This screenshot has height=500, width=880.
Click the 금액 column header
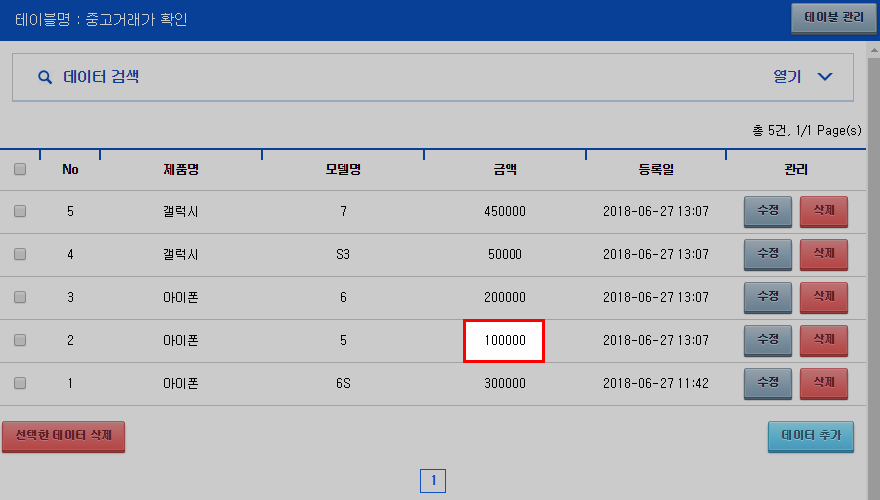tap(505, 169)
